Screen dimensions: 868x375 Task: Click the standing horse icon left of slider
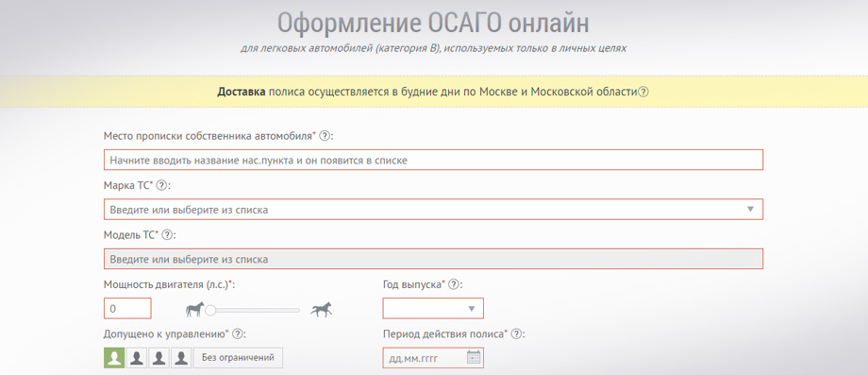tap(195, 309)
